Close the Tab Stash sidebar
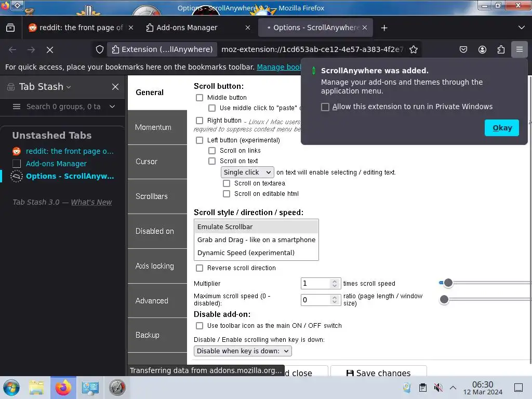Screen dimensions: 532x399 click(x=115, y=87)
